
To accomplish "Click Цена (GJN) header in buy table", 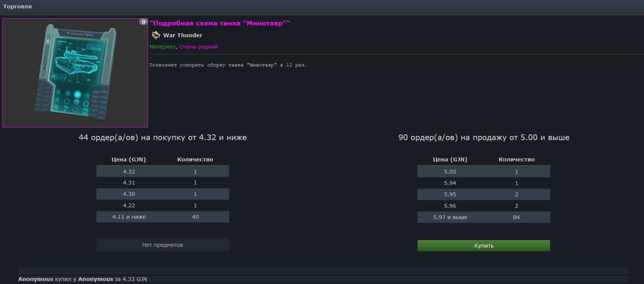I will (x=129, y=160).
